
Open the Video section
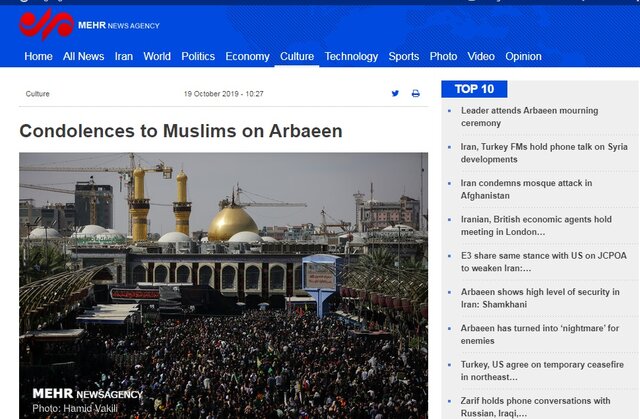point(481,57)
